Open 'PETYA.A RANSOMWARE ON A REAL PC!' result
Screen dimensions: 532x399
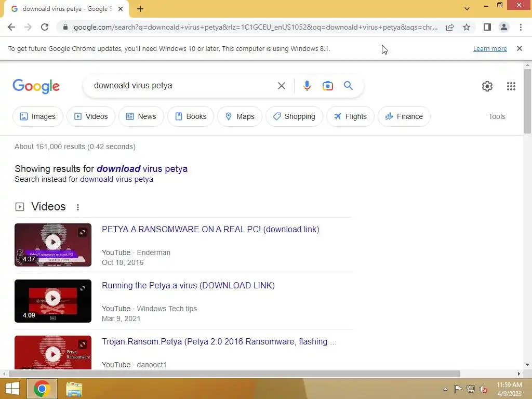click(210, 229)
